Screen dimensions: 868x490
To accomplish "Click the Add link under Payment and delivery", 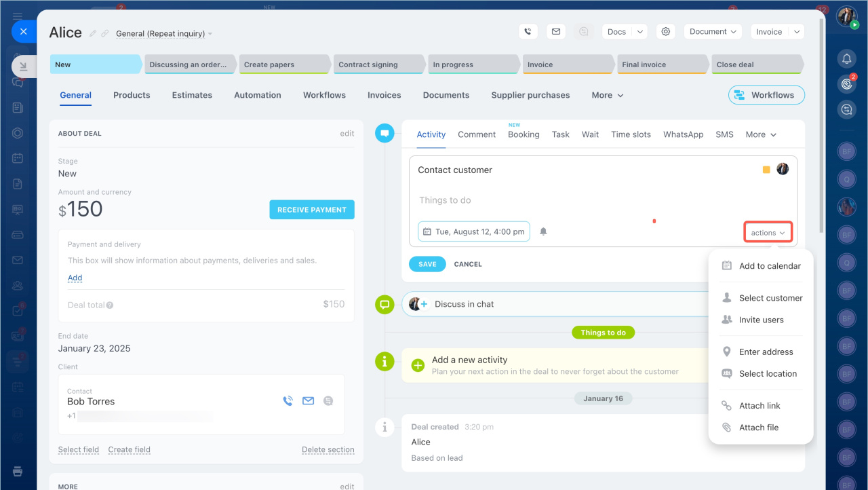I will point(75,278).
